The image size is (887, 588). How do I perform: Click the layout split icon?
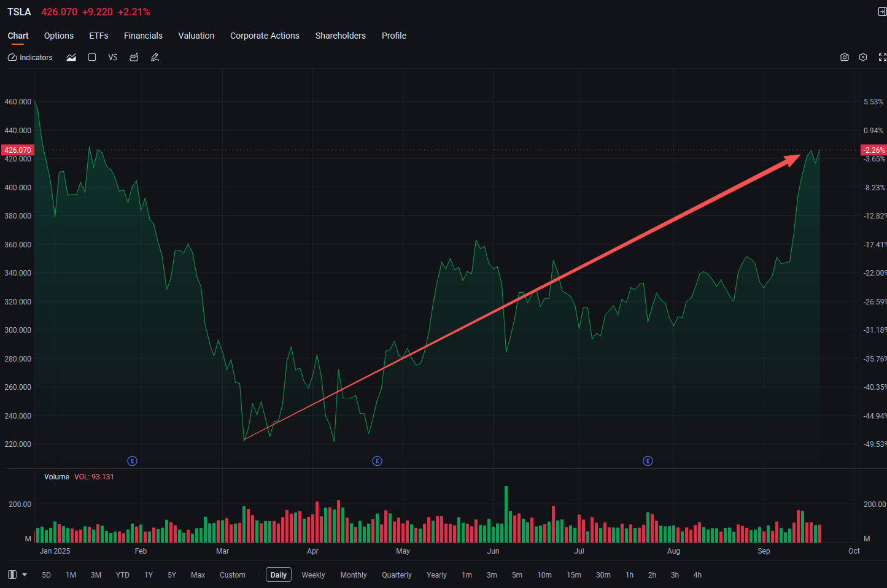(12, 575)
